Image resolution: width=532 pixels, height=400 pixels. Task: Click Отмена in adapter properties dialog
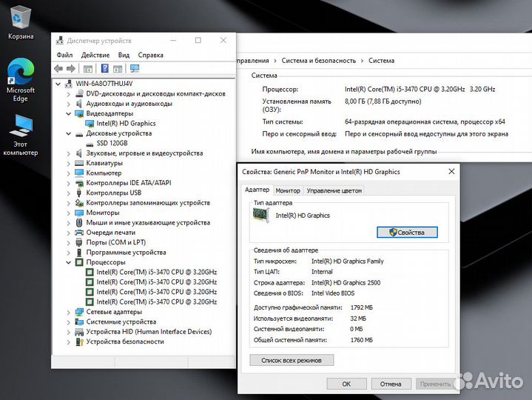391,384
